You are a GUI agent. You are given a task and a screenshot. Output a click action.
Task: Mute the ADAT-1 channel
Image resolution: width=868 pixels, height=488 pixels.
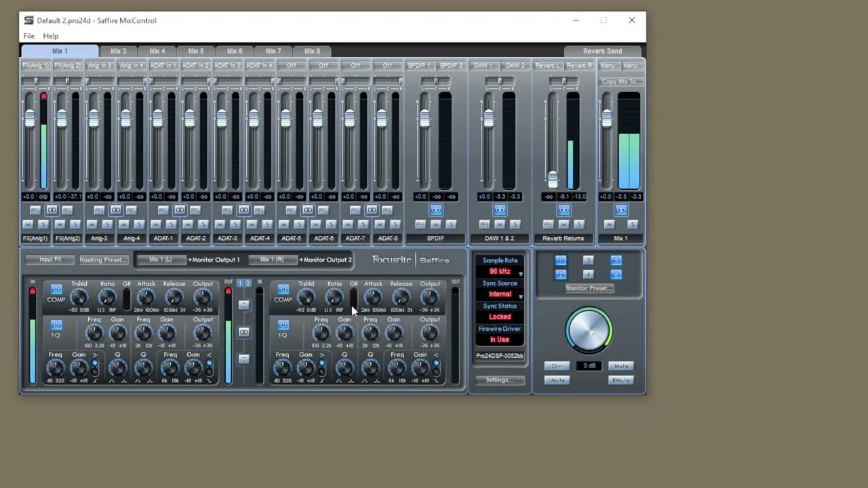click(x=155, y=224)
